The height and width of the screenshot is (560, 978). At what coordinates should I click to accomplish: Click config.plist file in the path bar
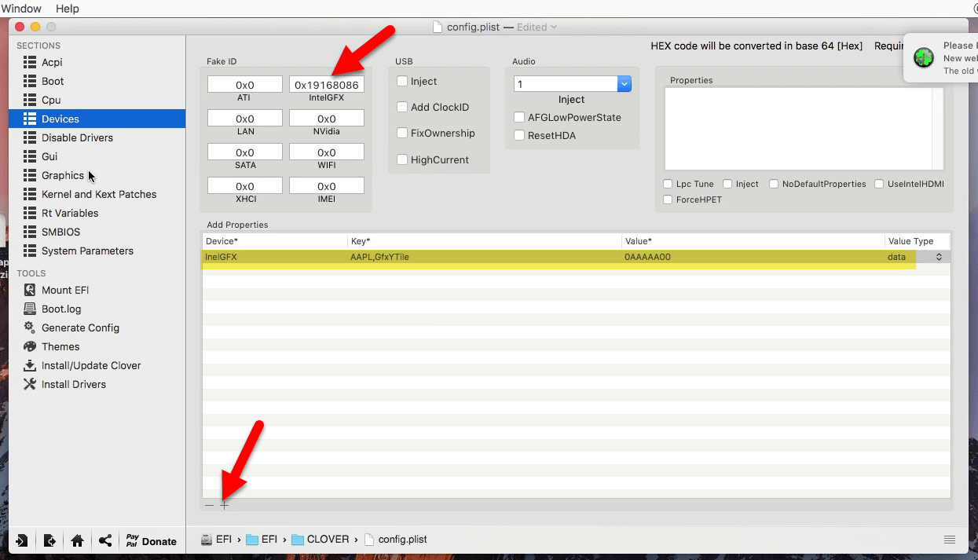[x=395, y=540]
